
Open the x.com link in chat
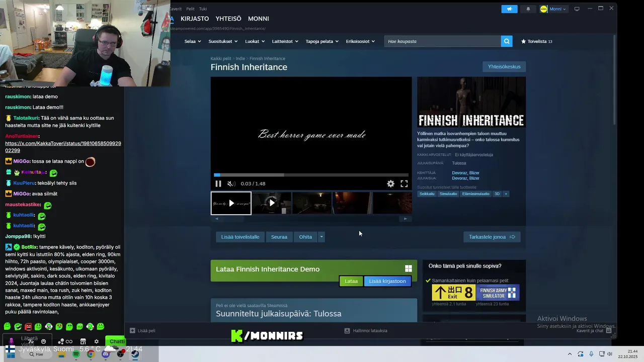pyautogui.click(x=63, y=147)
